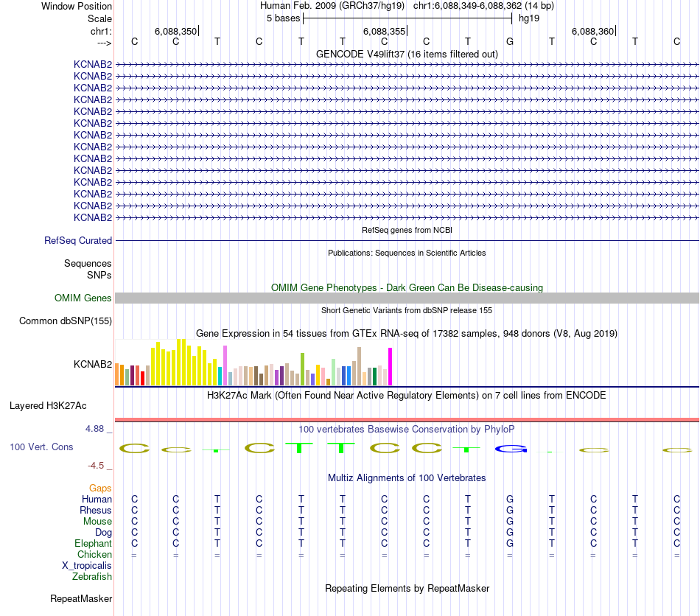Click the '5 bases' scale label
700x616 pixels.
click(x=284, y=18)
